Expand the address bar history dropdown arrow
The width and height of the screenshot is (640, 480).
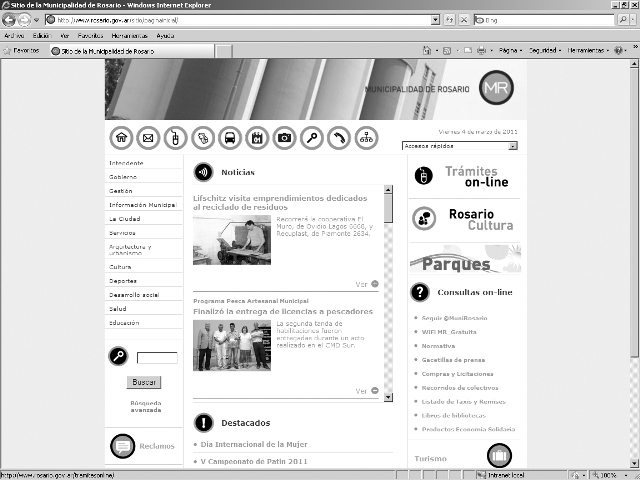point(435,20)
